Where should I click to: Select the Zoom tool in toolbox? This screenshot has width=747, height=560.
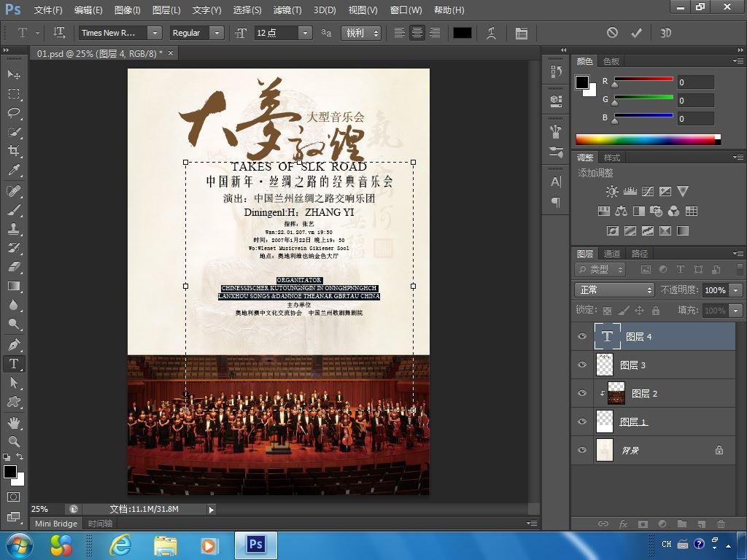[x=14, y=441]
